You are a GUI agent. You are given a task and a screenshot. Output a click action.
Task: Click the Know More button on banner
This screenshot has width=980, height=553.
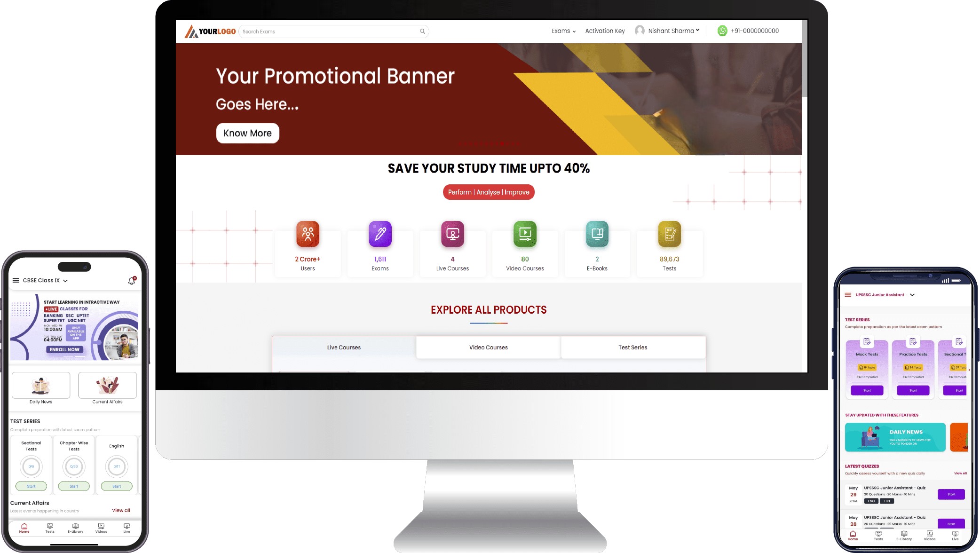coord(248,133)
